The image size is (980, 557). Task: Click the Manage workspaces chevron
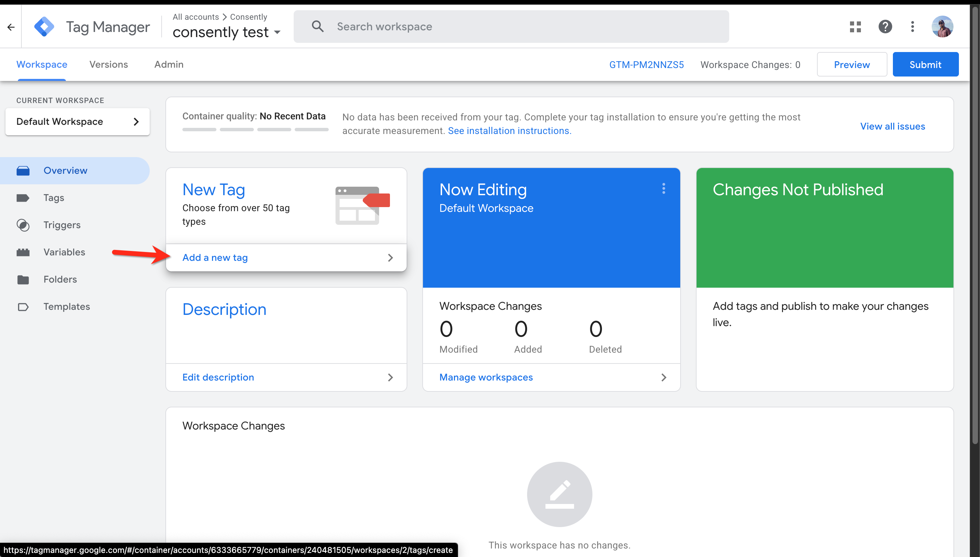[664, 377]
